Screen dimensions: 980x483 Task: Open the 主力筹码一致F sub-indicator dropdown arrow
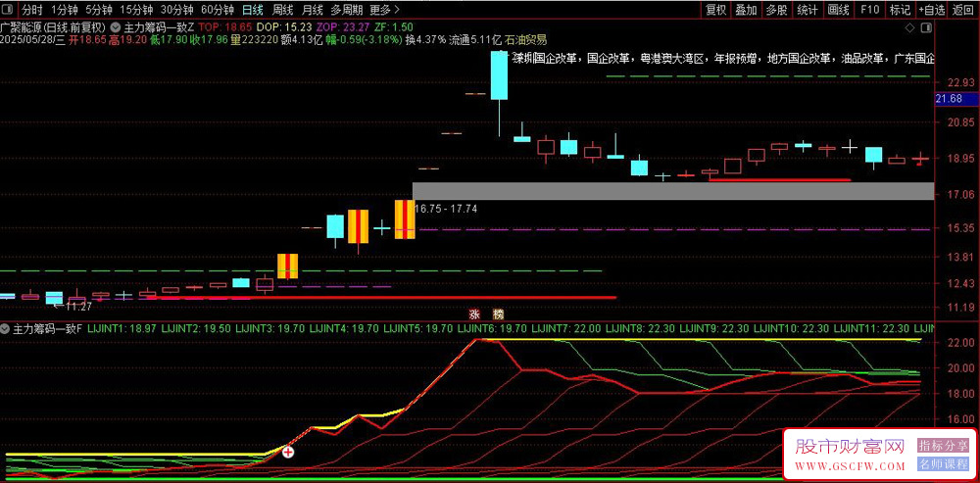6,327
